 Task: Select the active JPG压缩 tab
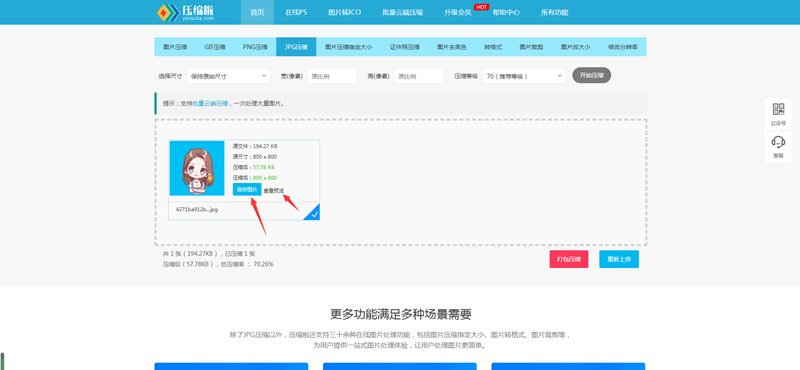coord(296,47)
